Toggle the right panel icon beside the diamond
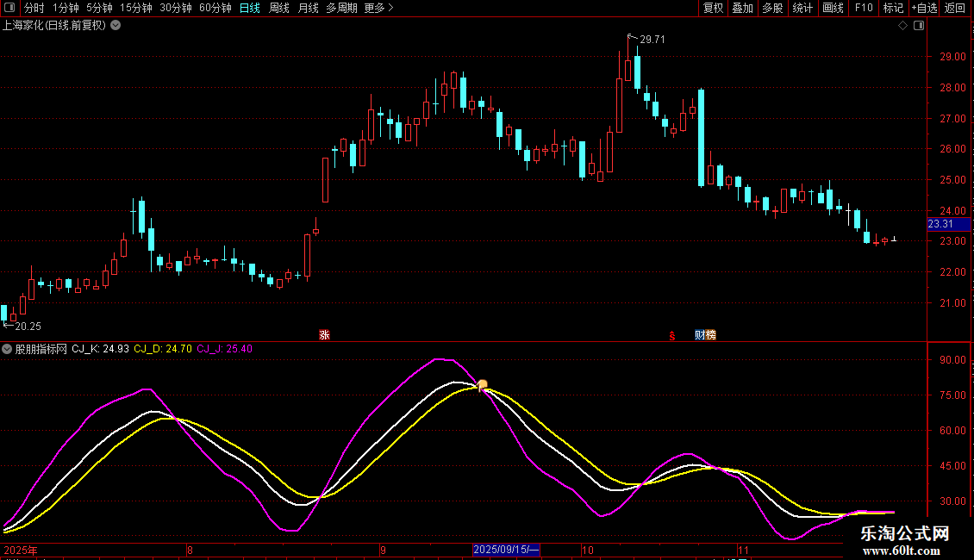This screenshot has width=974, height=560. (x=919, y=26)
